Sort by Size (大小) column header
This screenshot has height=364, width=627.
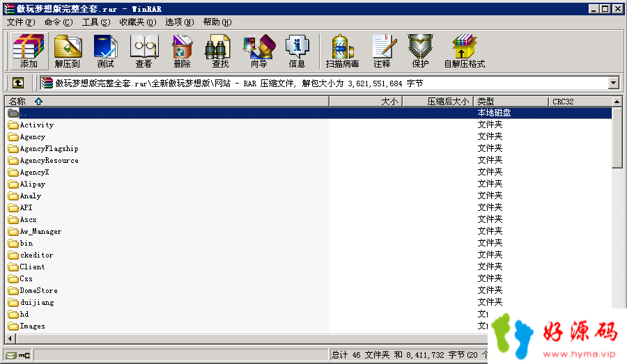(x=366, y=102)
